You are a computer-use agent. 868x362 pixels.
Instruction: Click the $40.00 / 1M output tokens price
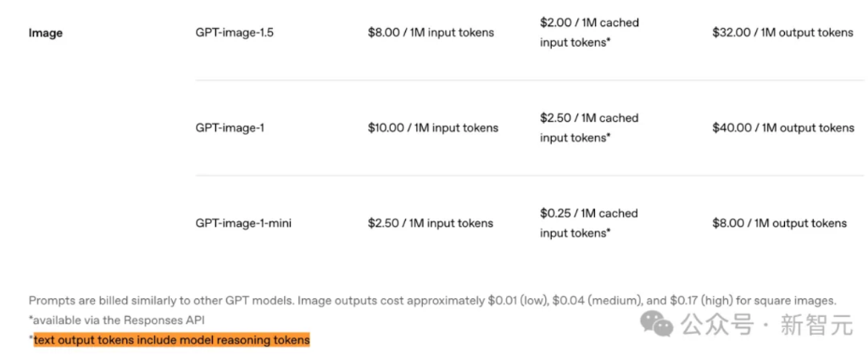[x=783, y=128]
